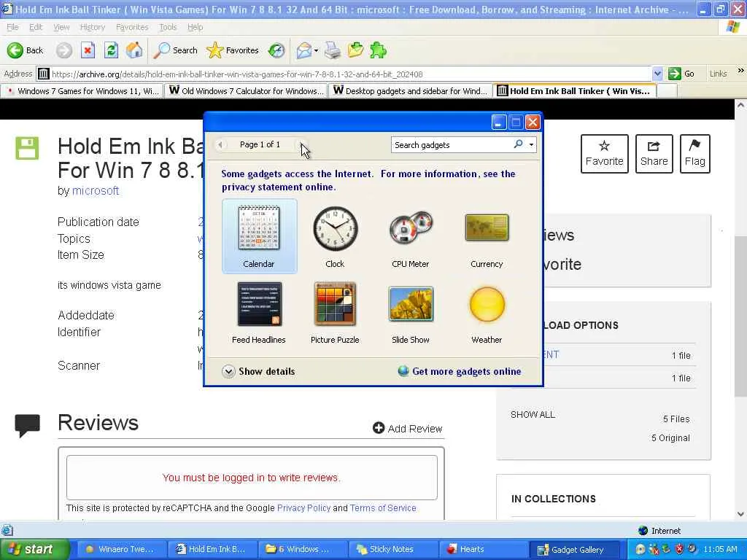
Task: Click the microsoft author link
Action: tap(96, 190)
